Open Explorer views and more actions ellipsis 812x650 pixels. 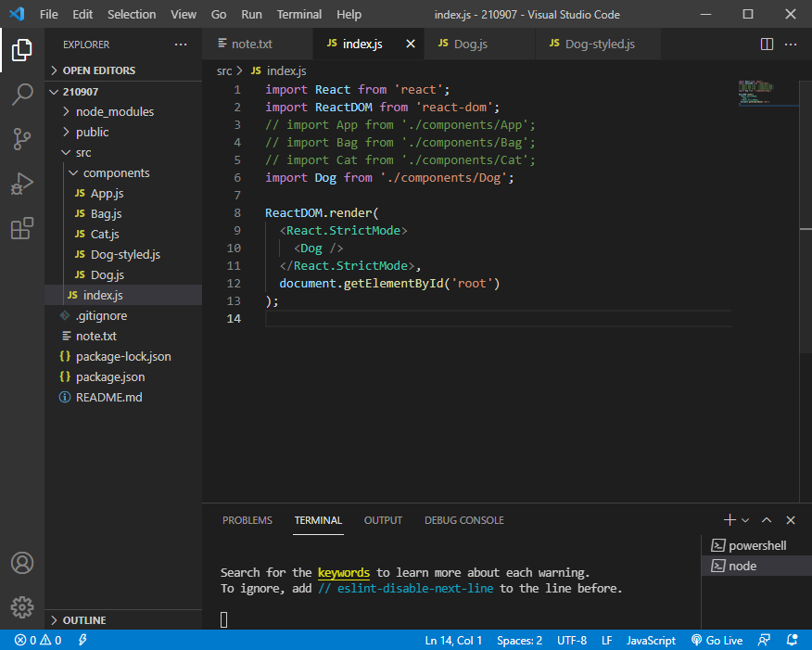(181, 45)
